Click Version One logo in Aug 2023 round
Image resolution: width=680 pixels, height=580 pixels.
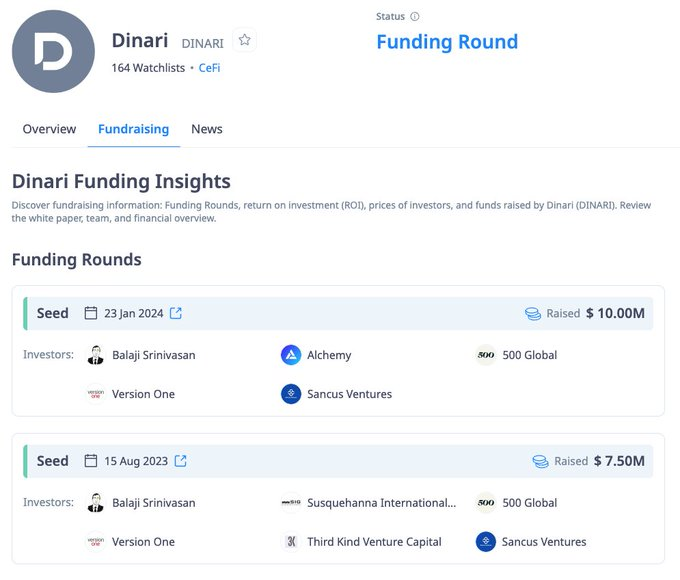pyautogui.click(x=96, y=541)
